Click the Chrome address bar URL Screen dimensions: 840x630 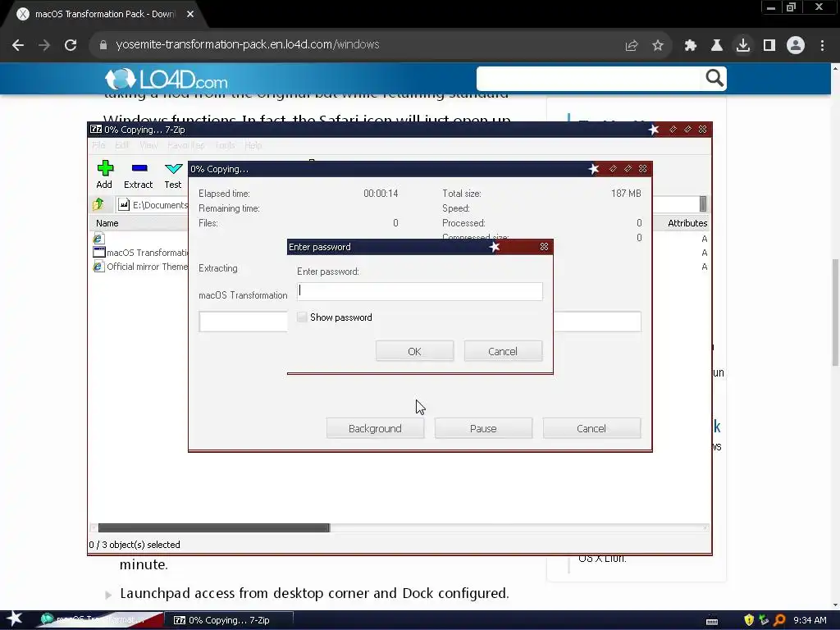(248, 44)
